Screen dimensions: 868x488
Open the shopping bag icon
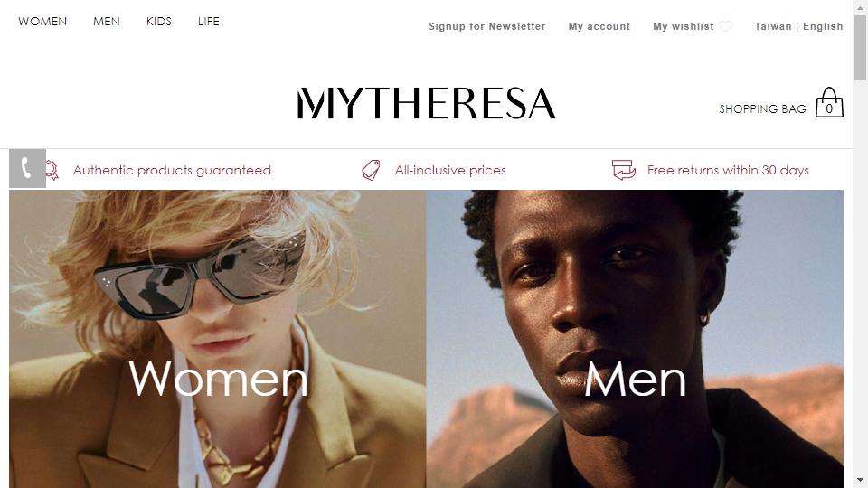(829, 102)
